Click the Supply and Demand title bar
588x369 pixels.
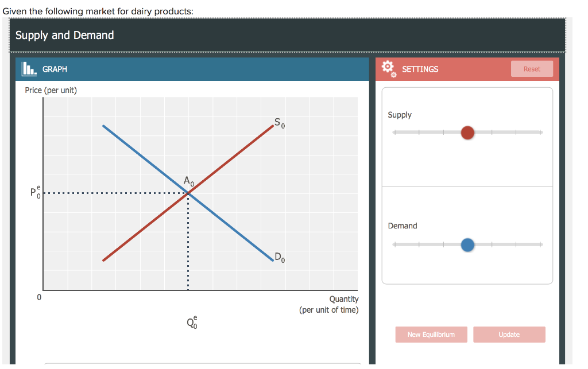64,35
